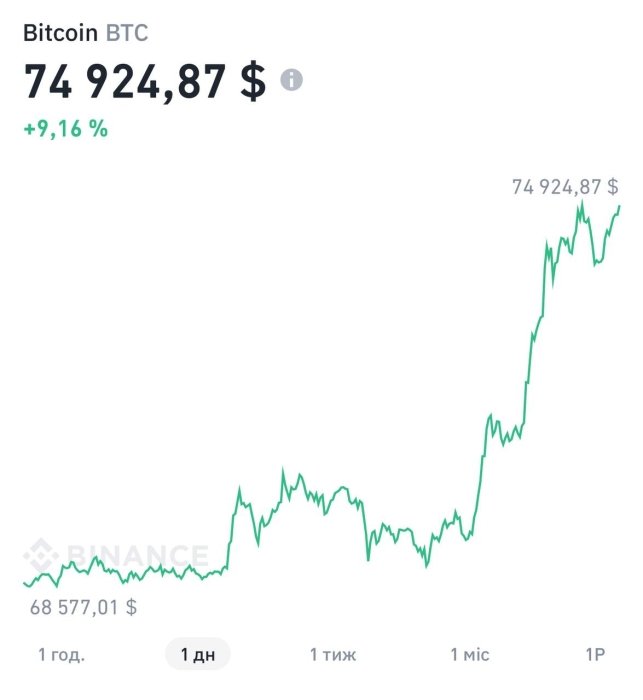Viewport: 643px width, 700px height.
Task: Select the "1 дн" time range
Action: (x=197, y=655)
